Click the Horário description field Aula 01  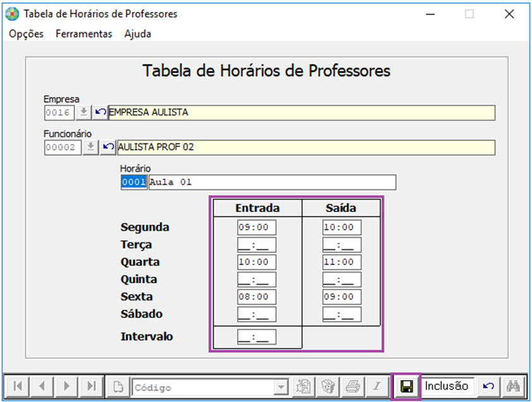pyautogui.click(x=272, y=182)
